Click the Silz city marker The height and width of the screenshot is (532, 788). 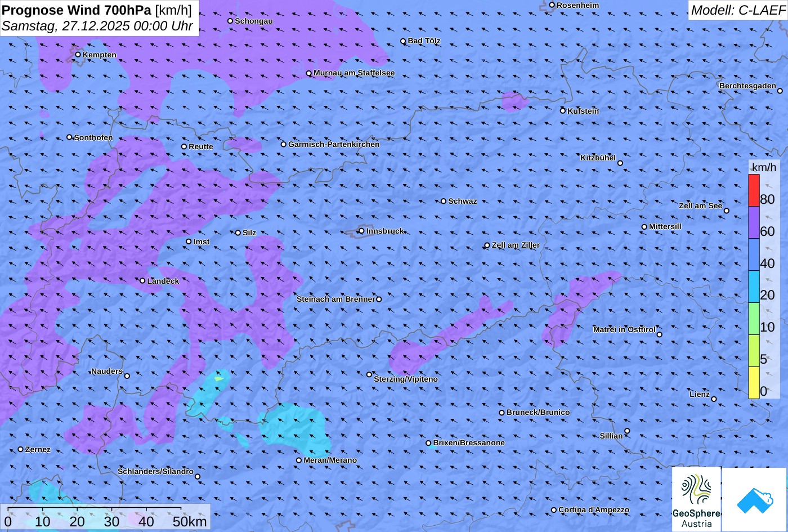(238, 233)
